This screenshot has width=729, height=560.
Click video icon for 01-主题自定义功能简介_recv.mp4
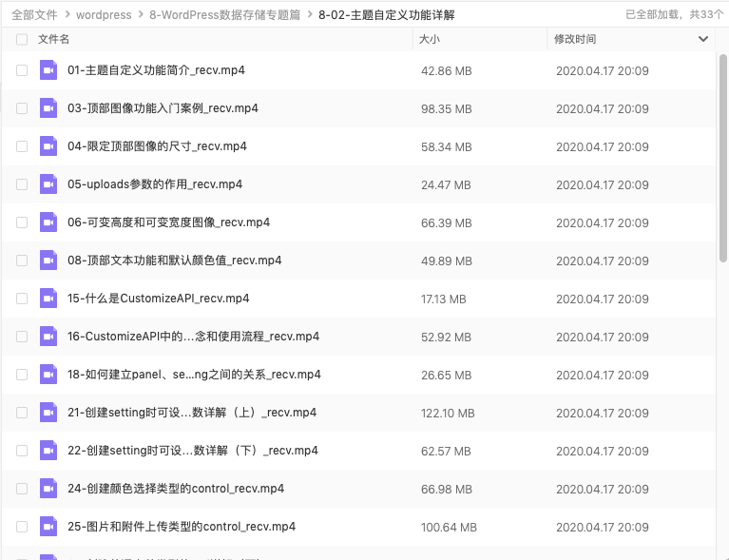tap(48, 70)
